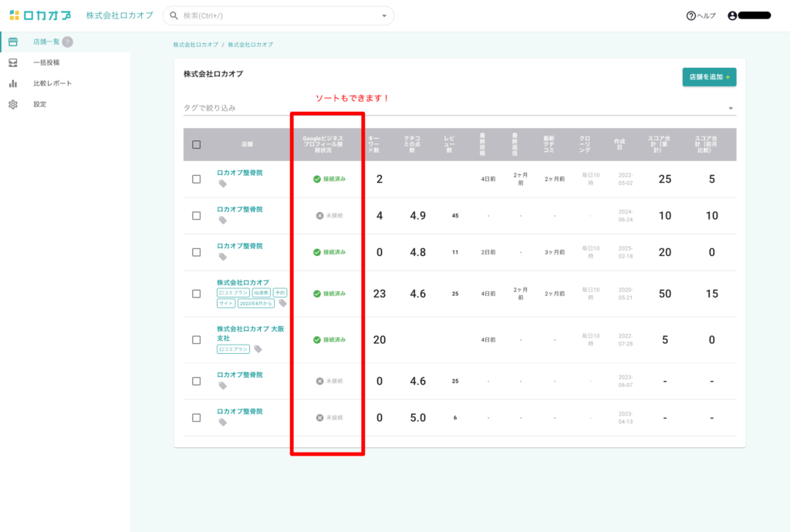Click the ロカオプ logo
The height and width of the screenshot is (532, 790).
(x=40, y=15)
